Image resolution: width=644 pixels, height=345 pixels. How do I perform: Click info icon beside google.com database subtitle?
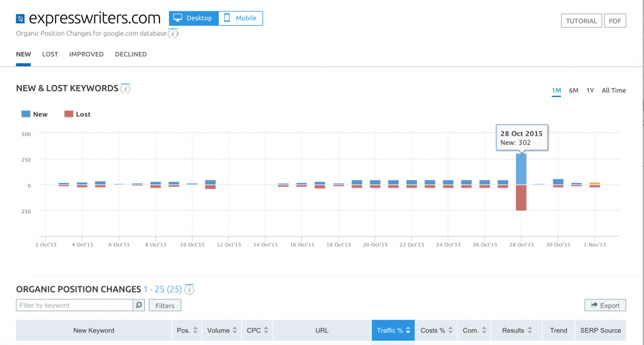(x=173, y=33)
